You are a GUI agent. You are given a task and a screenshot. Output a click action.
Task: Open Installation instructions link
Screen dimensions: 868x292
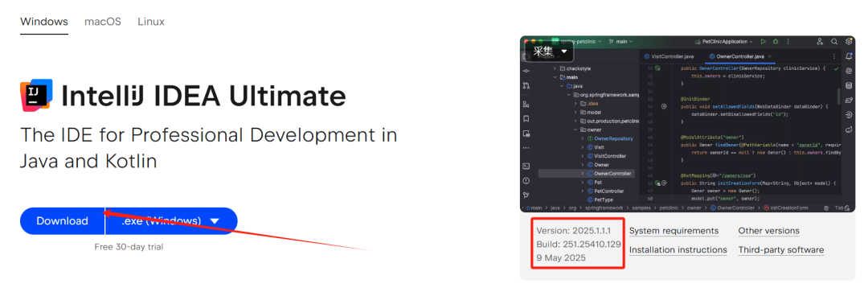pyautogui.click(x=678, y=250)
